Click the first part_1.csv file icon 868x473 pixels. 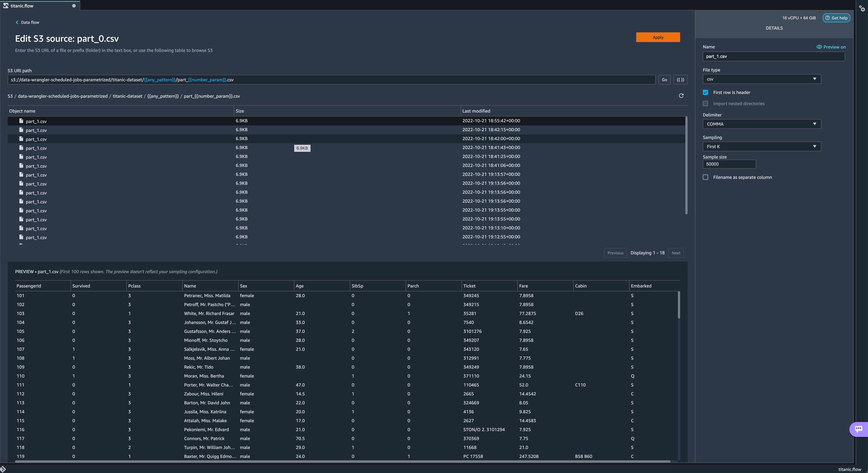(21, 121)
